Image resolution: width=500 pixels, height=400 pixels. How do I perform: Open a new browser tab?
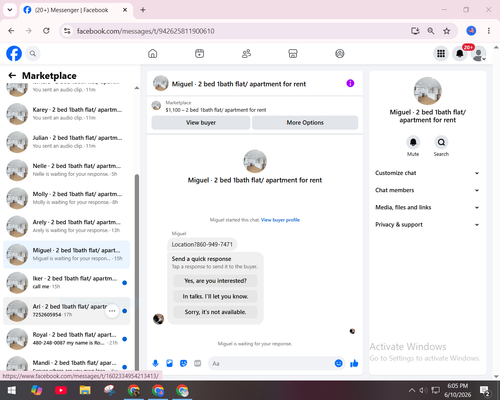pos(143,10)
